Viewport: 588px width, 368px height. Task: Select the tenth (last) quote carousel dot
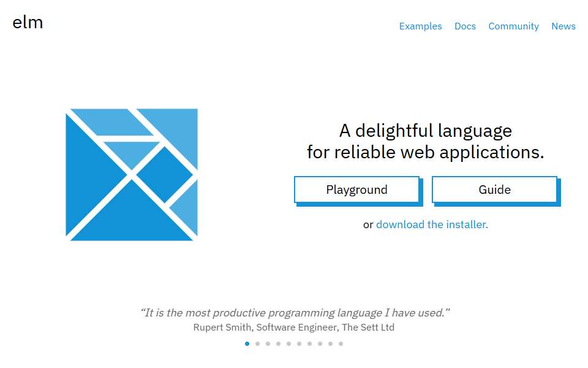pyautogui.click(x=341, y=343)
